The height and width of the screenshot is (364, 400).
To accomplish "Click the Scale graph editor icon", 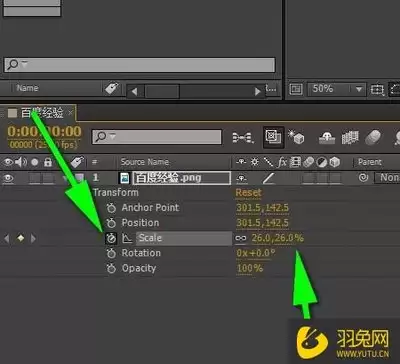I will [127, 238].
